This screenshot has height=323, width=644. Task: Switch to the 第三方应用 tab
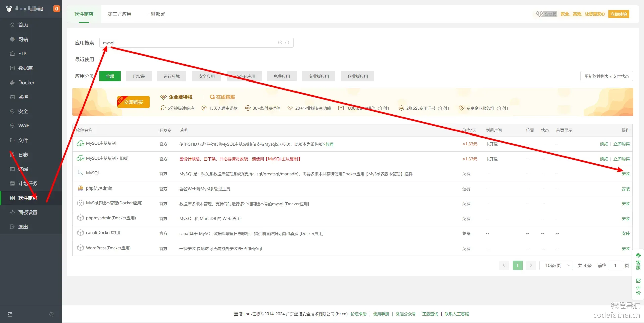pyautogui.click(x=119, y=14)
